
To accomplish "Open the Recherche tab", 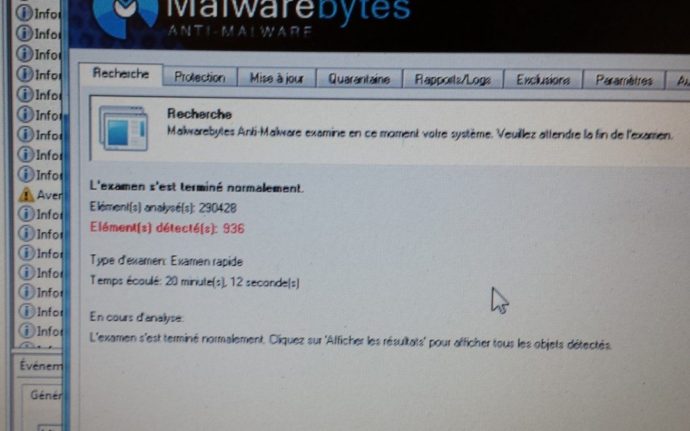I will 121,74.
